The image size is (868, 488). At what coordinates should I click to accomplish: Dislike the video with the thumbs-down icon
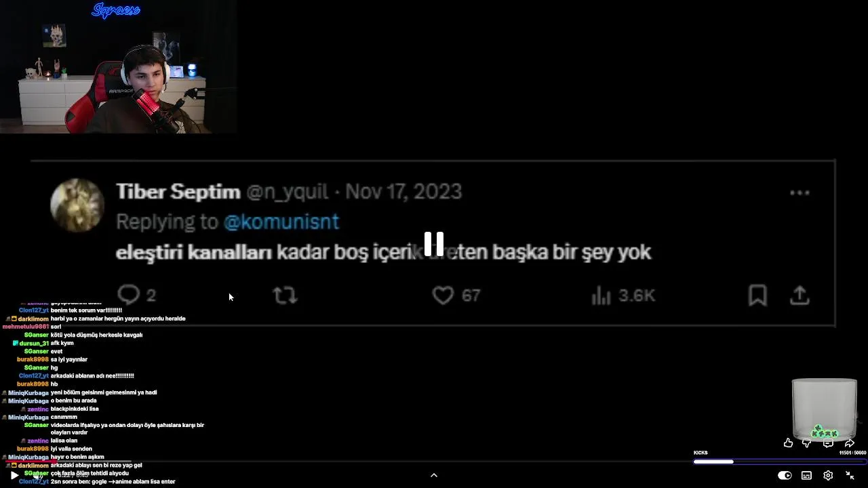tap(807, 443)
